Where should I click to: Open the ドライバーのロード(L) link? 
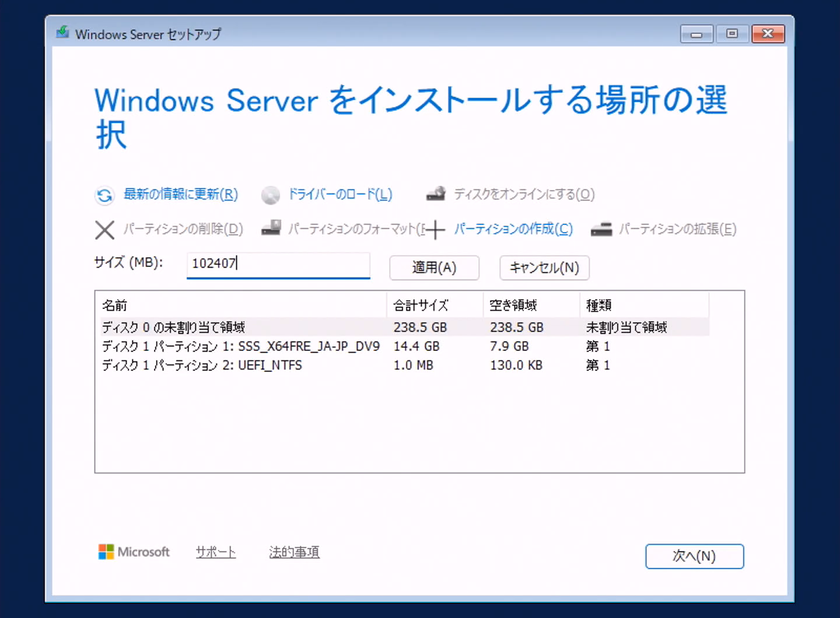click(340, 194)
